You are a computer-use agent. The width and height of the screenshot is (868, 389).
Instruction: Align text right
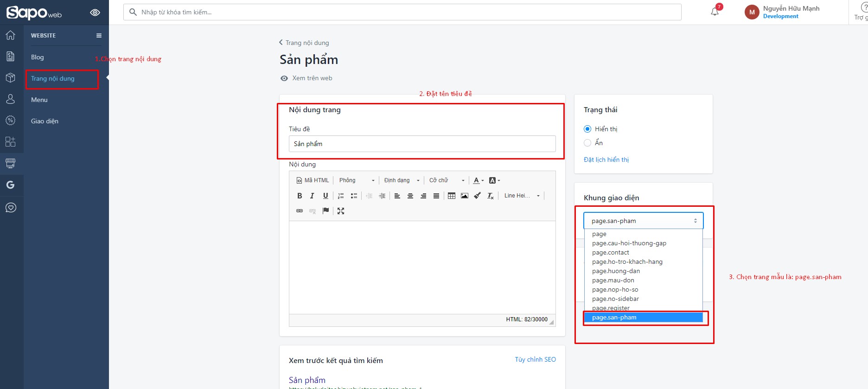(x=423, y=196)
